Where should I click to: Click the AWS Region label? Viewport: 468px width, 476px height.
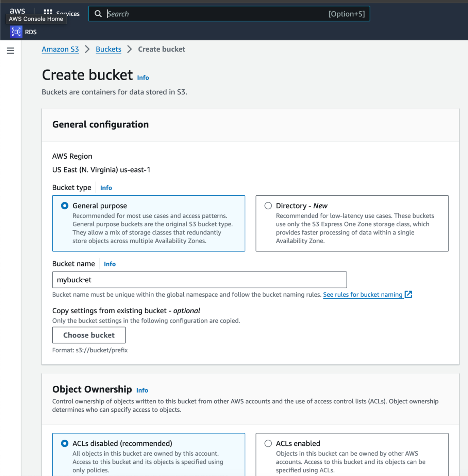[72, 156]
